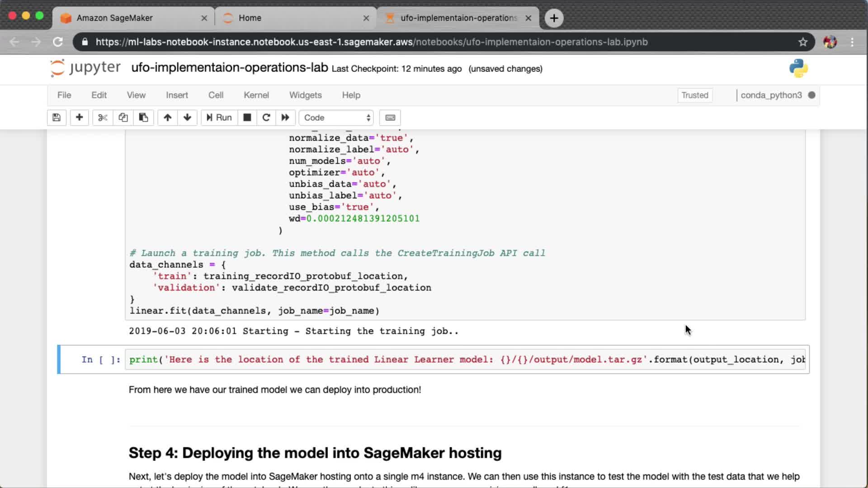Toggle the Trusted notebook indicator
The height and width of the screenshot is (488, 868).
(694, 95)
